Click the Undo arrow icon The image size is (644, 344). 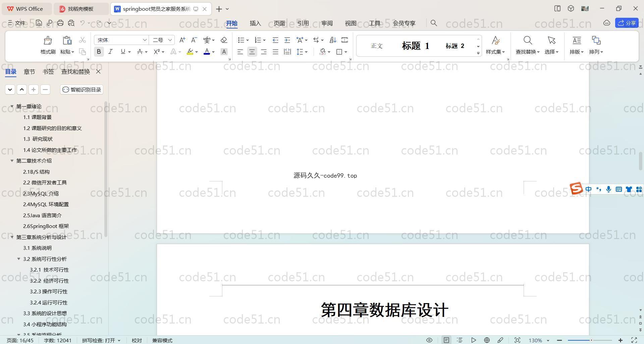point(83,23)
